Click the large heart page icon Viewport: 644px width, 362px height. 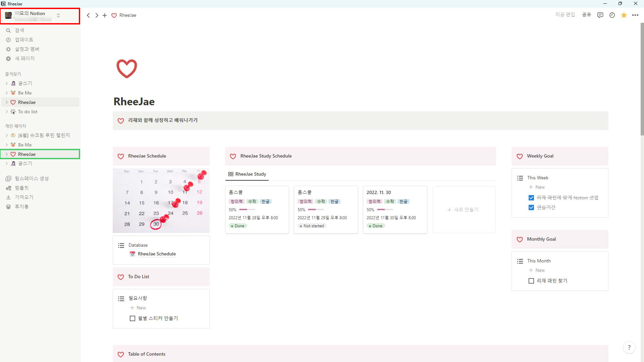pos(126,69)
